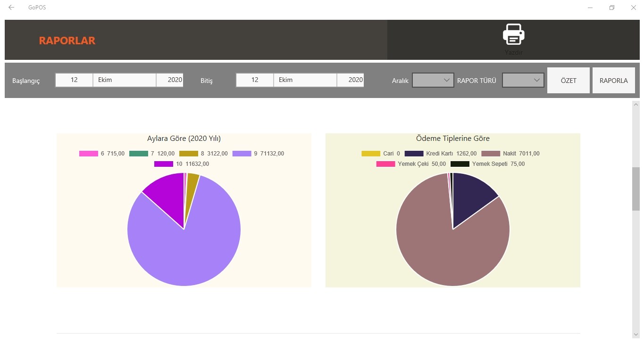Close the GoPOS window

pos(634,8)
